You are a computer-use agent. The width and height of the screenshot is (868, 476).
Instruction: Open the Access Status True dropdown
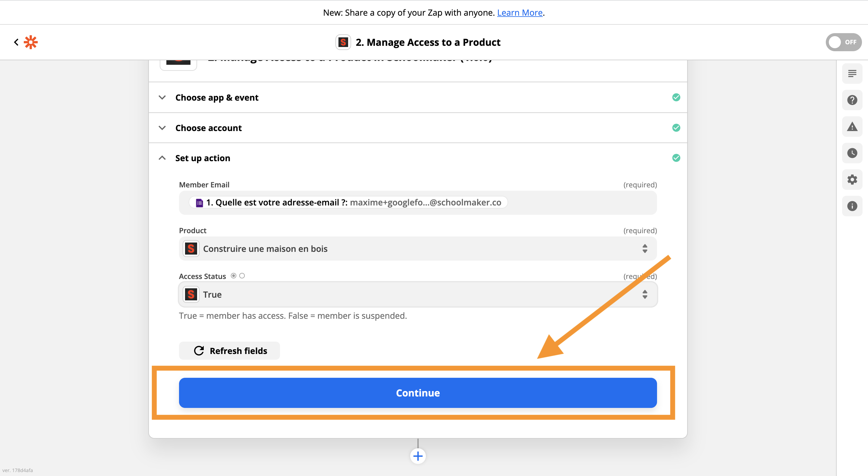pyautogui.click(x=418, y=294)
